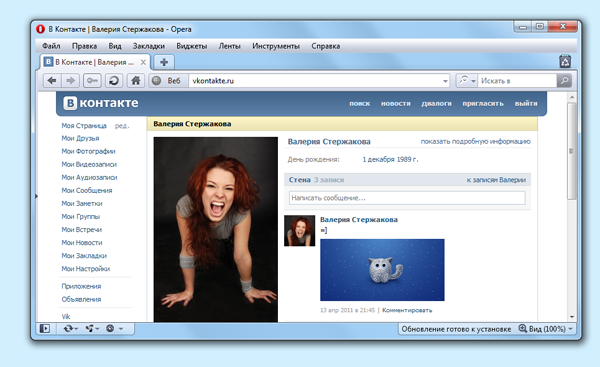
Task: Go forward with the forward arrow button
Action: [x=70, y=81]
